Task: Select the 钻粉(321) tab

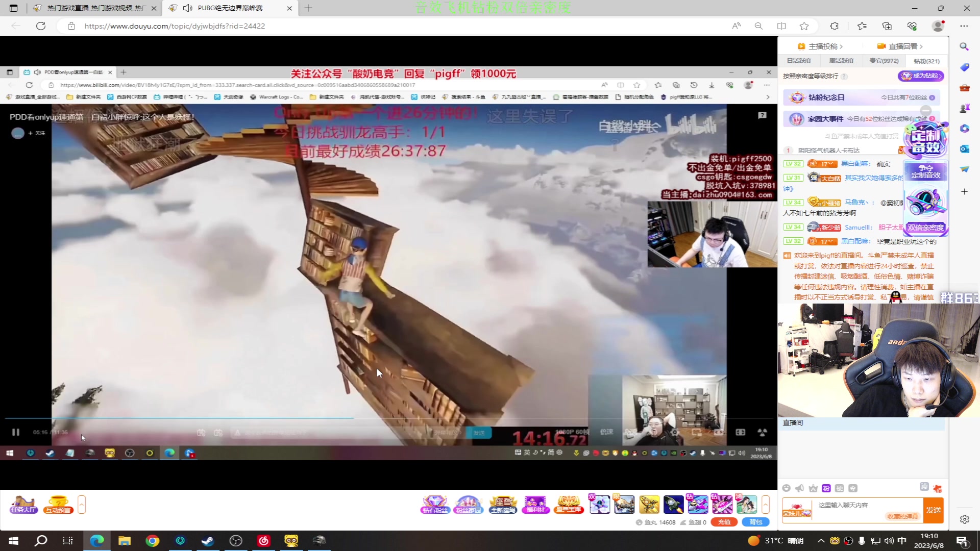Action: [926, 61]
